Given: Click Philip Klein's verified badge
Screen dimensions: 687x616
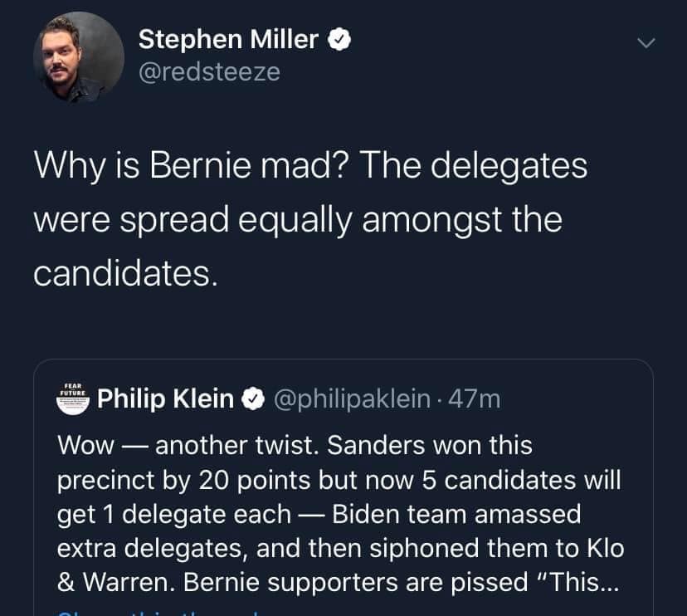Looking at the screenshot, I should (x=252, y=400).
